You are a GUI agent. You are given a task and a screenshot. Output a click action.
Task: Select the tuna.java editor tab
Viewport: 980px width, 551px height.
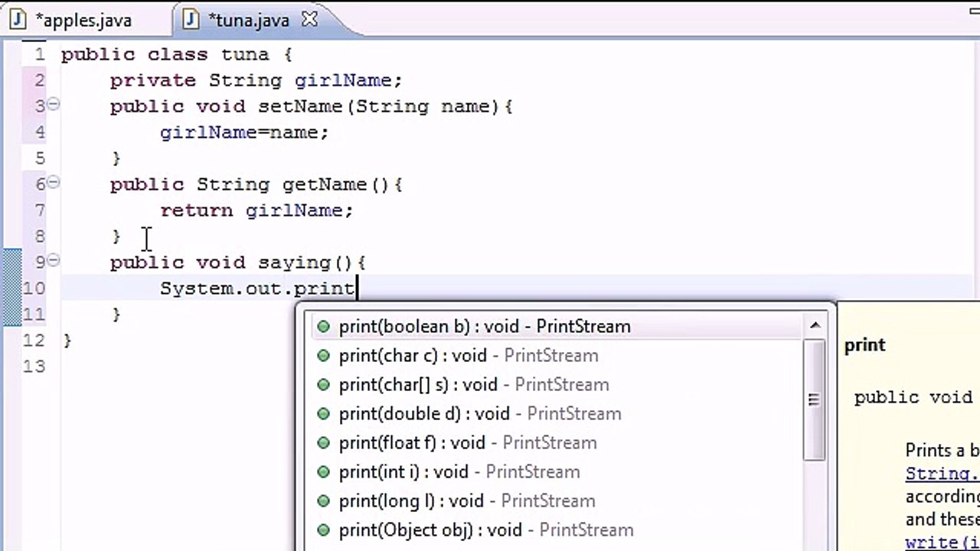pos(247,21)
